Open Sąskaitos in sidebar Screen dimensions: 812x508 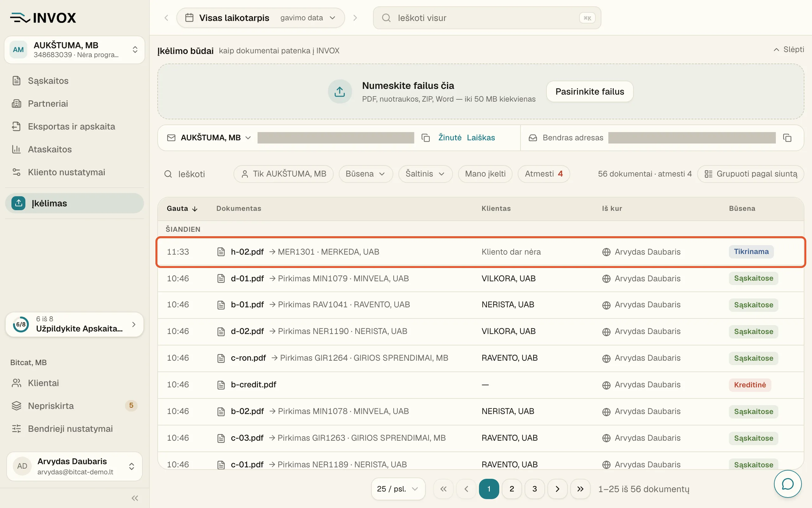point(75,81)
